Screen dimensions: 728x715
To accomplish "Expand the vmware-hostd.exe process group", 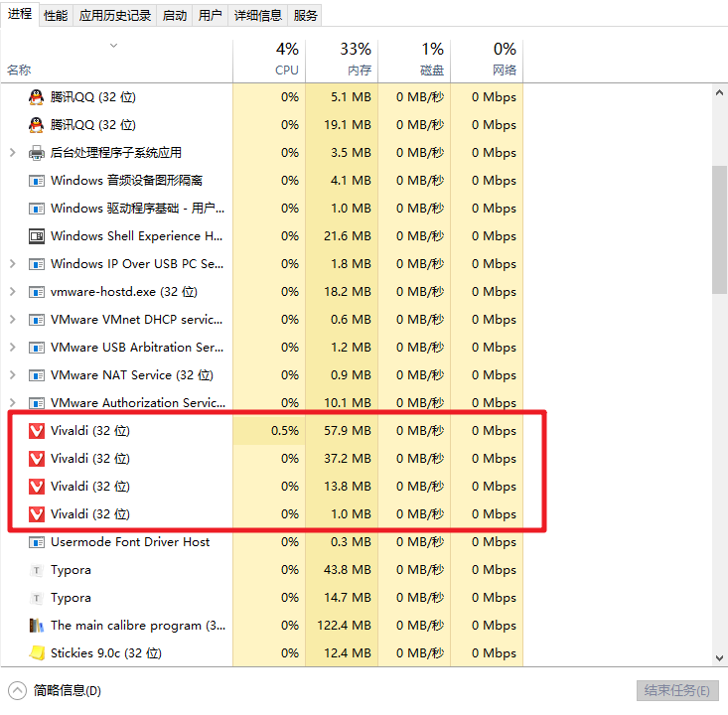I will [x=12, y=292].
